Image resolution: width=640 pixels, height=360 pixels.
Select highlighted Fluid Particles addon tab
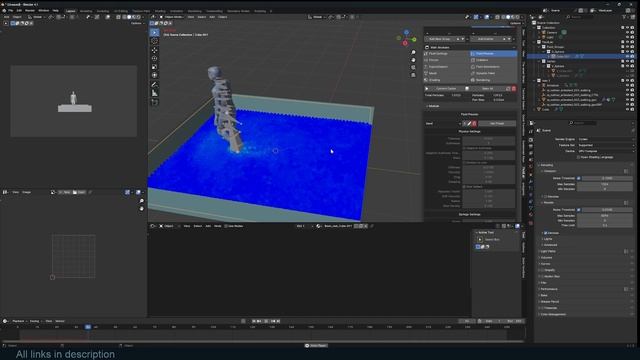[x=493, y=53]
